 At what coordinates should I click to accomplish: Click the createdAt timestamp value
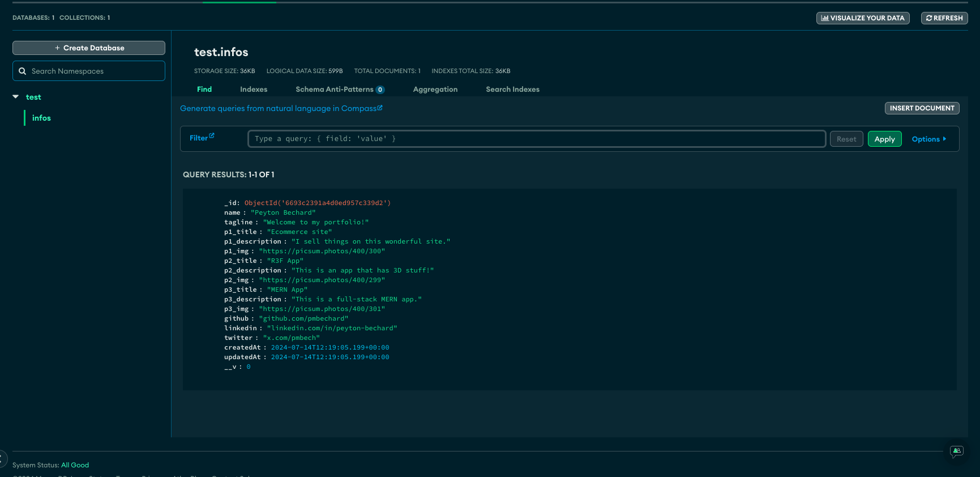330,347
